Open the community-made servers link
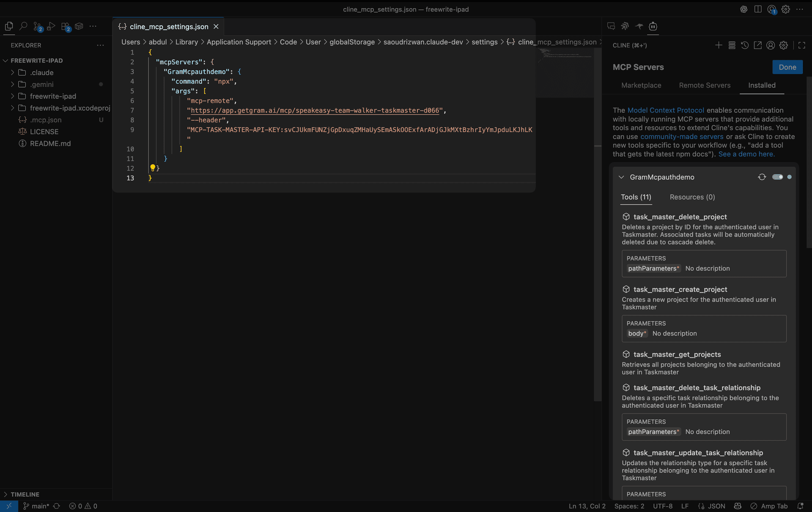The height and width of the screenshot is (512, 812). tap(681, 136)
